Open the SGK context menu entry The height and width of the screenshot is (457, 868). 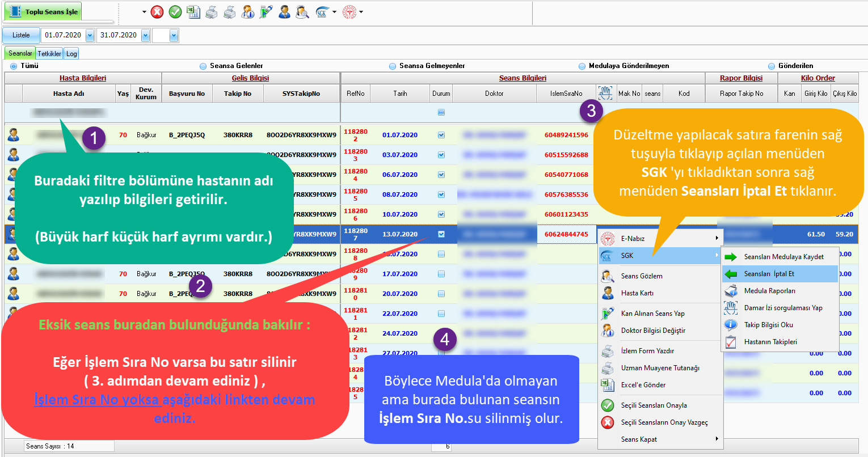660,256
